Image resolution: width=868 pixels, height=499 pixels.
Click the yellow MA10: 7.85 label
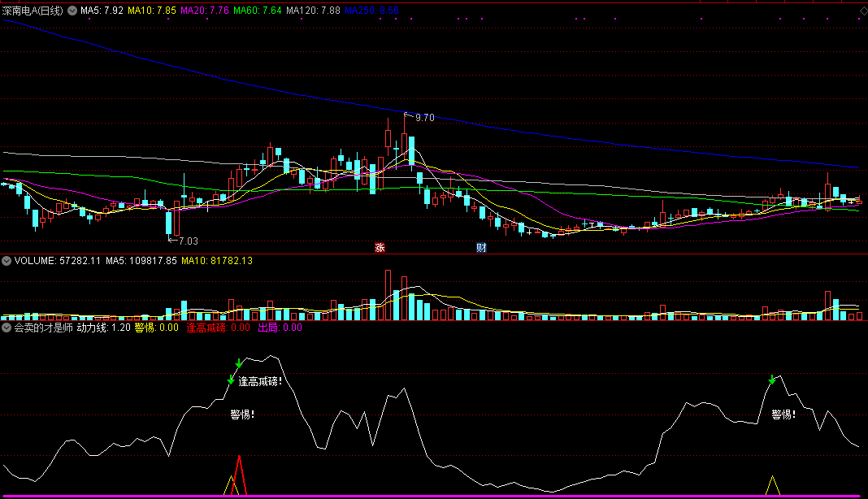pos(152,11)
